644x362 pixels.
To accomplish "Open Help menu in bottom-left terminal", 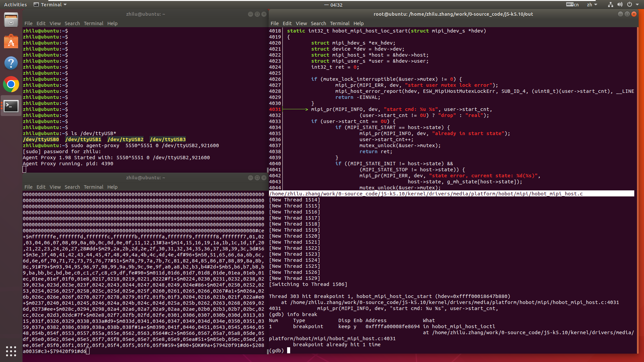I will tap(112, 187).
